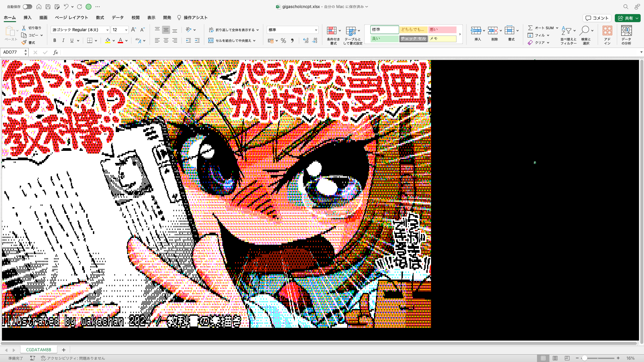The height and width of the screenshot is (362, 644).
Task: Open the ページ レイアウト tab
Action: click(x=71, y=18)
